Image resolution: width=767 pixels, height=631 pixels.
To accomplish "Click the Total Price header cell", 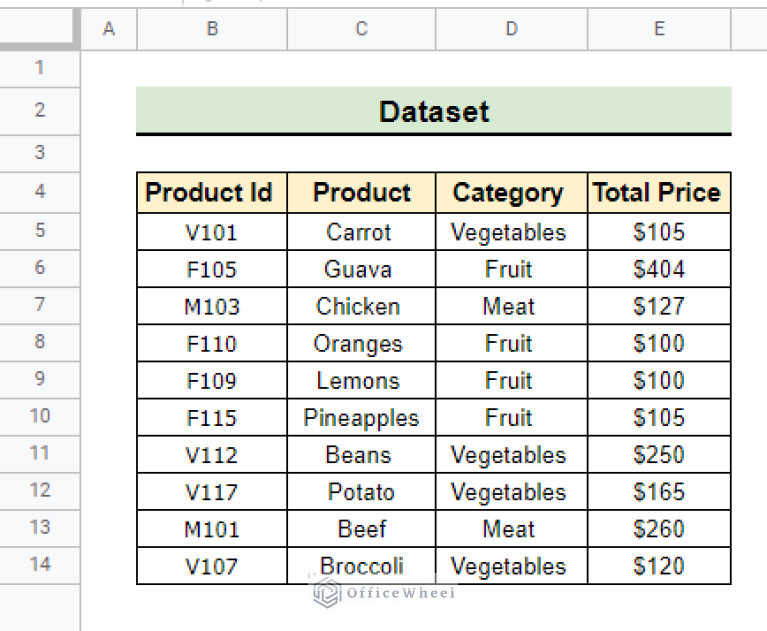I will [x=659, y=193].
